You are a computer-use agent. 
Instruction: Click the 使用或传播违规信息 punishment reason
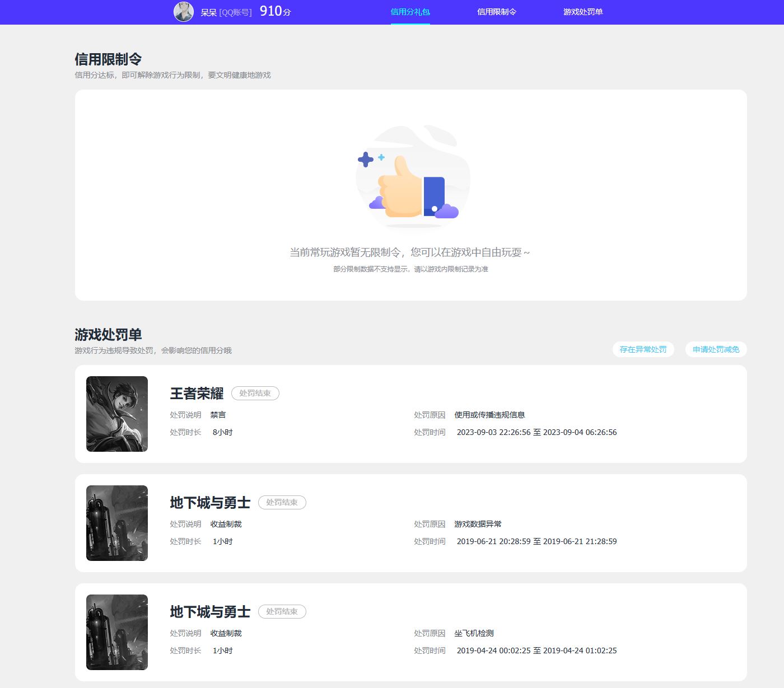[489, 415]
